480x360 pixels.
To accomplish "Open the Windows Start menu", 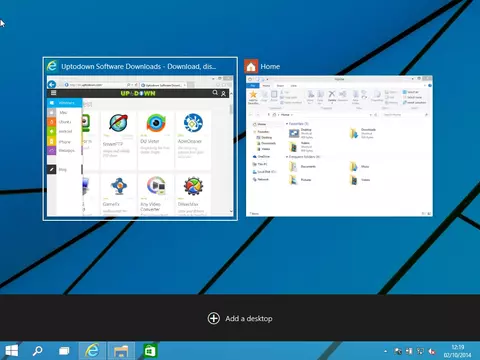I will pos(12,351).
